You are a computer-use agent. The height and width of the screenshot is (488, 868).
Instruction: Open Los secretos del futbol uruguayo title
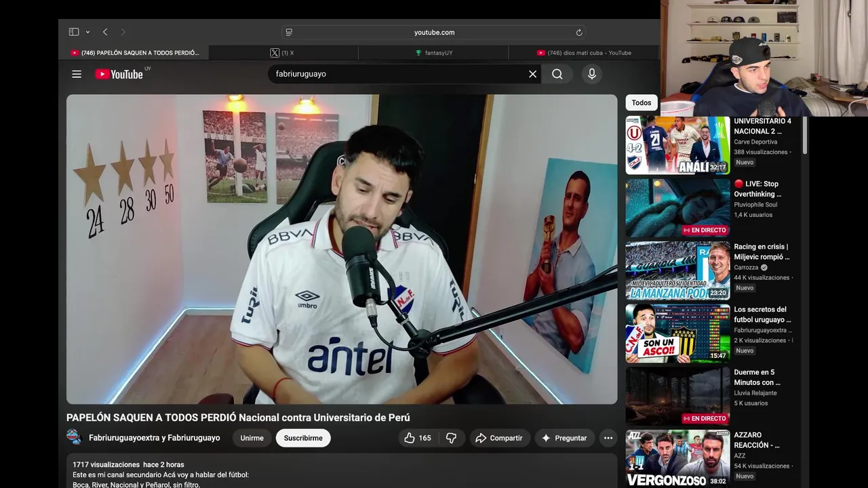point(762,314)
